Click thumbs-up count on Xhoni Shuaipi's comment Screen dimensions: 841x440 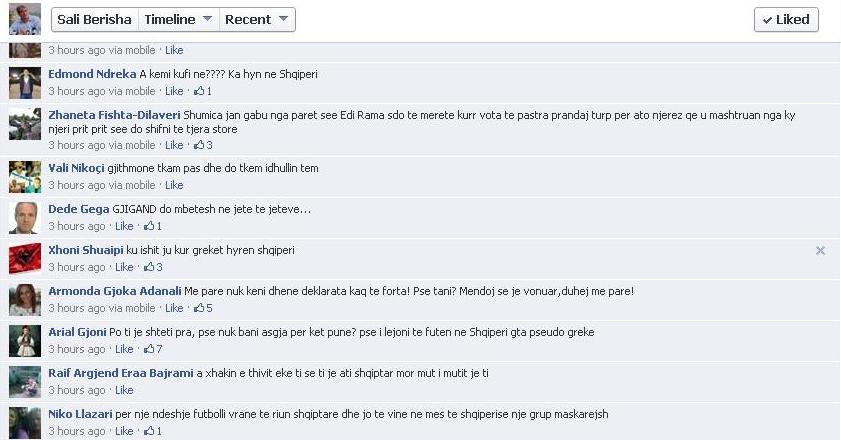(153, 267)
